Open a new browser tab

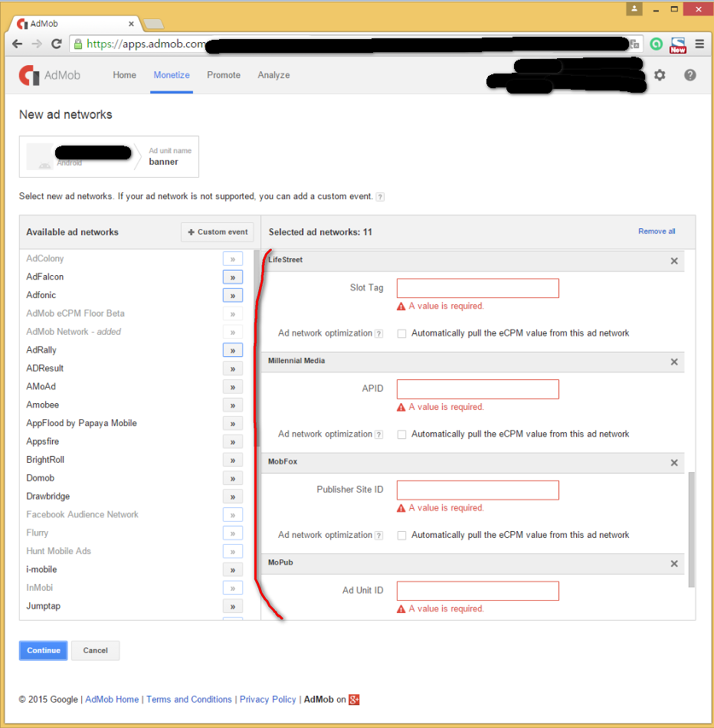[x=153, y=24]
